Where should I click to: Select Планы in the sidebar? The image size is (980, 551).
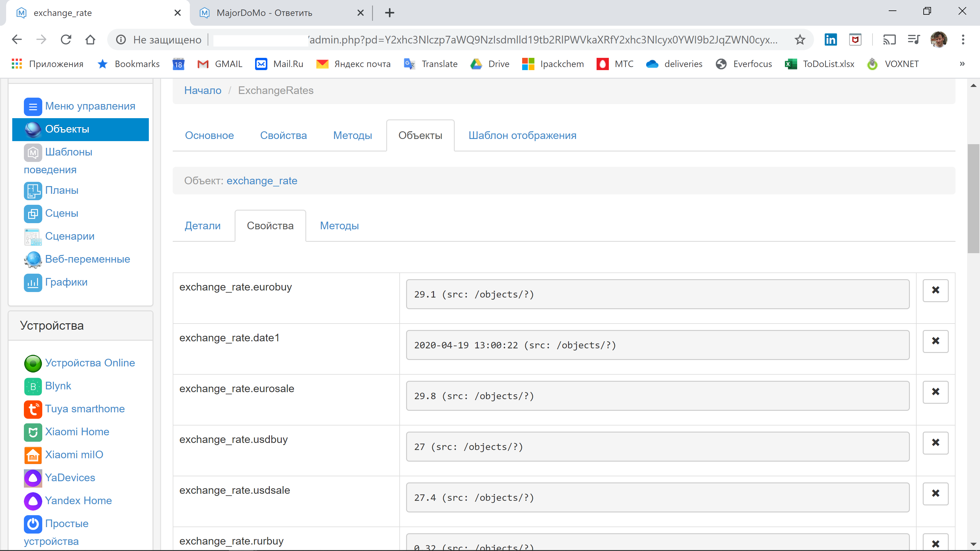[x=62, y=190]
